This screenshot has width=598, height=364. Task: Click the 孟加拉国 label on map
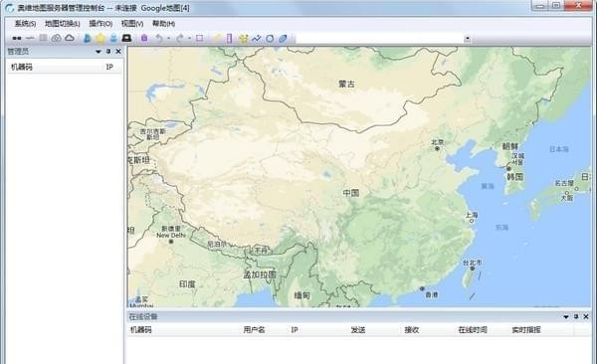point(260,274)
